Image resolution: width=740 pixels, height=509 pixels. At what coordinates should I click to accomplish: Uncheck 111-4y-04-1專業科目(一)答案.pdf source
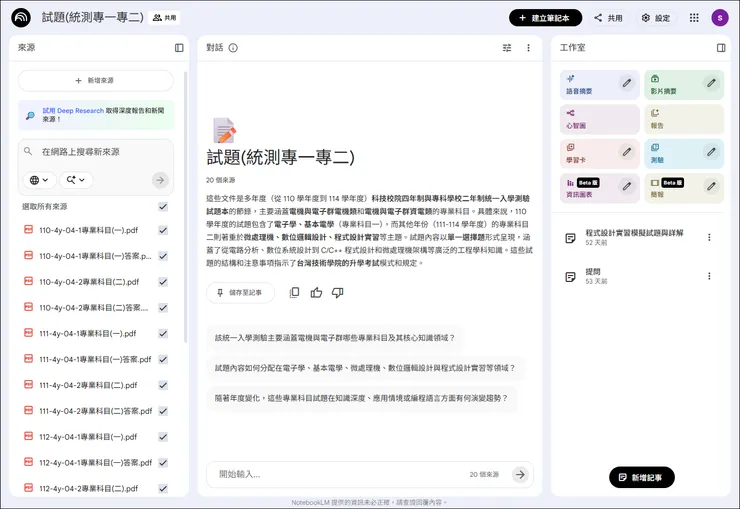[x=163, y=359]
